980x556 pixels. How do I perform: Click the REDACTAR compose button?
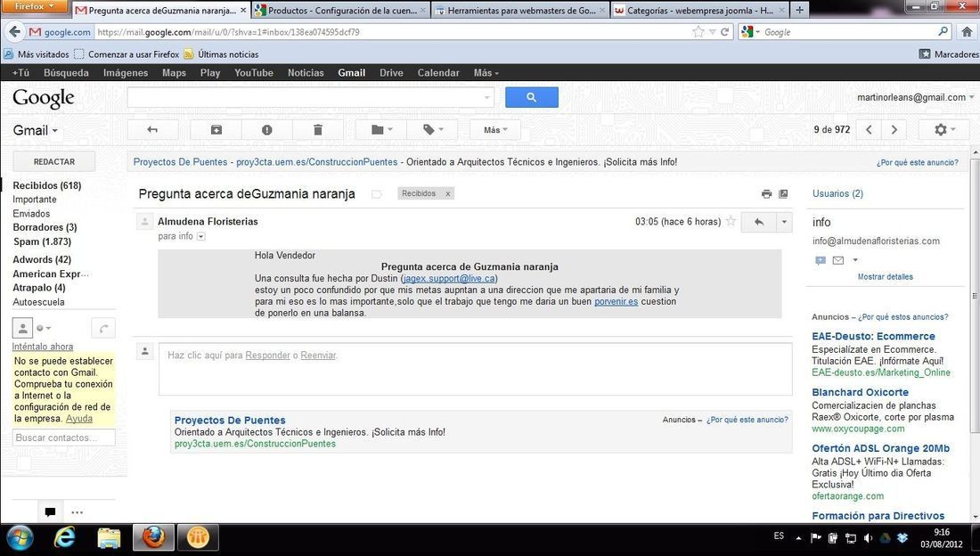point(54,161)
